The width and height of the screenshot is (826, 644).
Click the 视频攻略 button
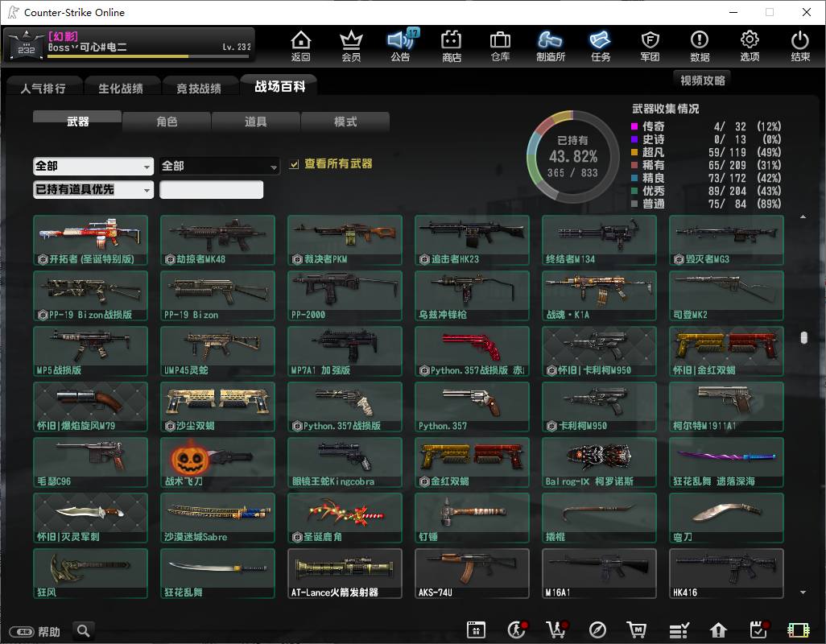[702, 80]
